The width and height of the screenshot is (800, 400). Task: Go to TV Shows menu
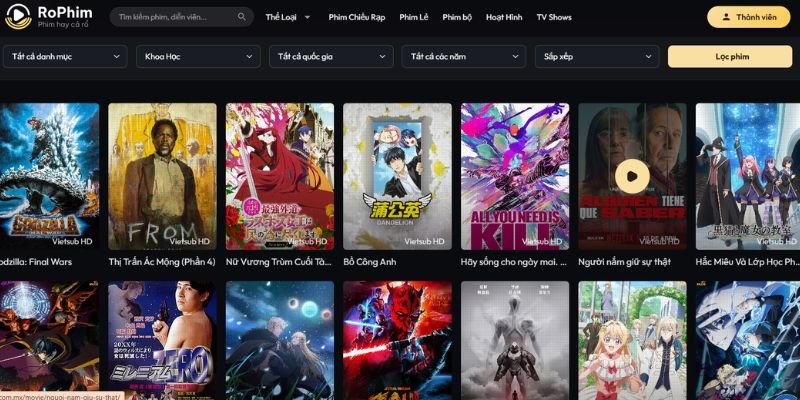pos(554,17)
